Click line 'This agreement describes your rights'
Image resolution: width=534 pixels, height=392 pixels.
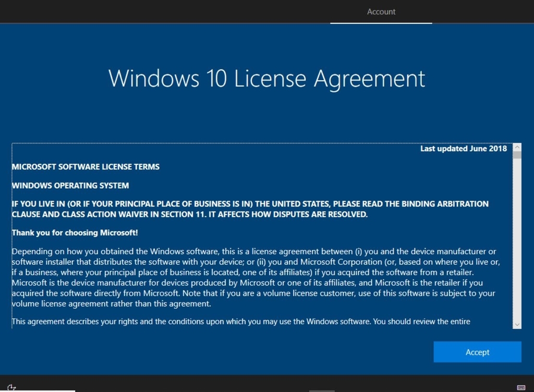(x=241, y=322)
